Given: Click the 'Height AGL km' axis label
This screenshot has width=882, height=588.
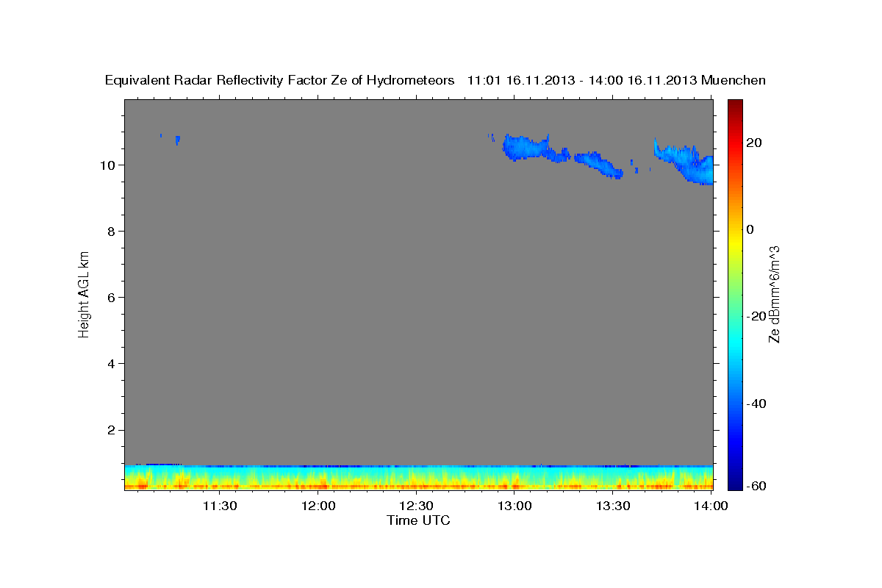Looking at the screenshot, I should point(85,294).
